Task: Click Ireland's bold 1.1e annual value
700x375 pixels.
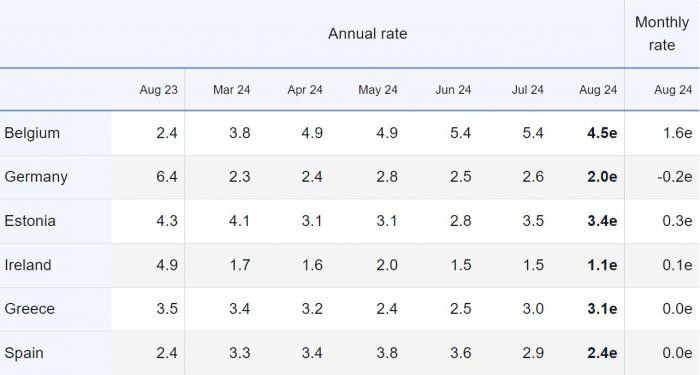Action: (602, 265)
